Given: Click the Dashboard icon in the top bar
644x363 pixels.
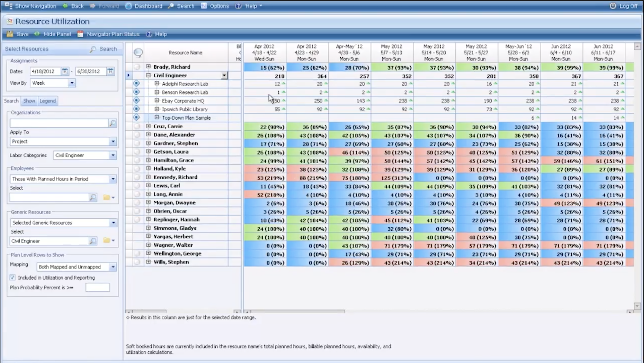Looking at the screenshot, I should [129, 6].
